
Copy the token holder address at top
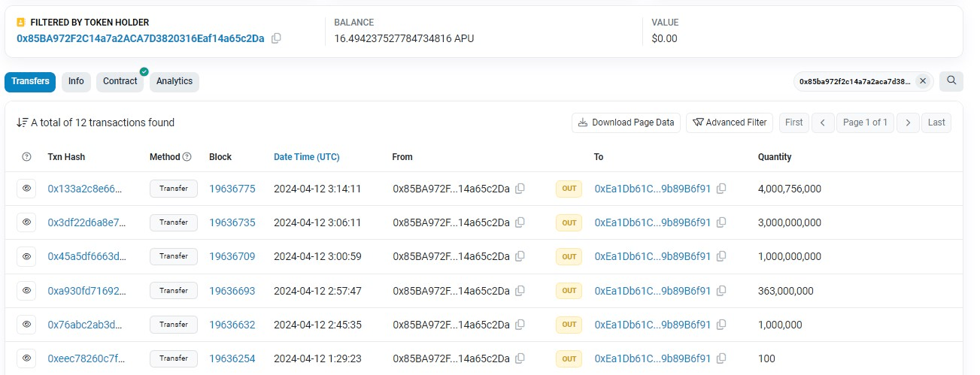pyautogui.click(x=276, y=38)
